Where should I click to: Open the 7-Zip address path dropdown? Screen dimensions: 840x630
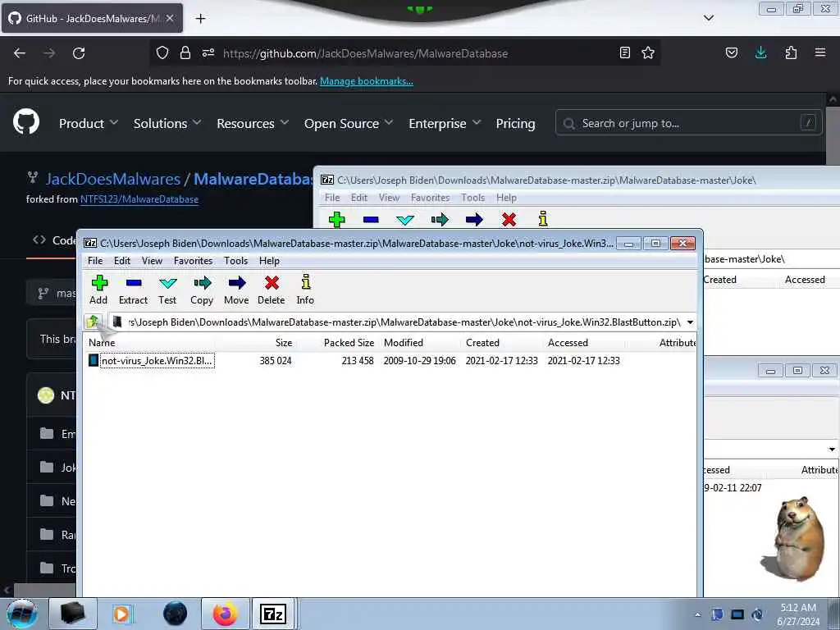pos(690,322)
